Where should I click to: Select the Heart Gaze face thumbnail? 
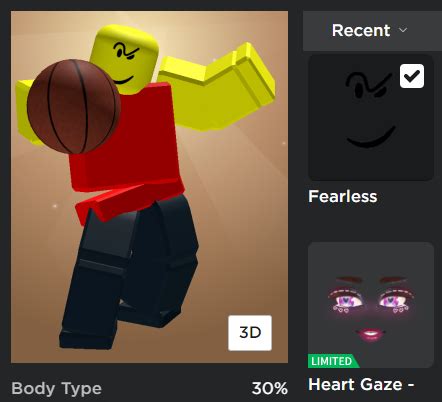[x=371, y=305]
